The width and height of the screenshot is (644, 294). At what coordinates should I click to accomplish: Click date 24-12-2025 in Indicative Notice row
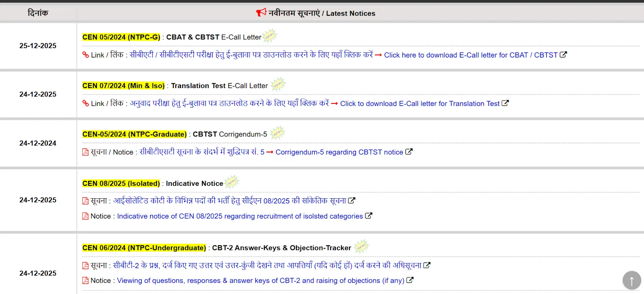click(x=38, y=200)
